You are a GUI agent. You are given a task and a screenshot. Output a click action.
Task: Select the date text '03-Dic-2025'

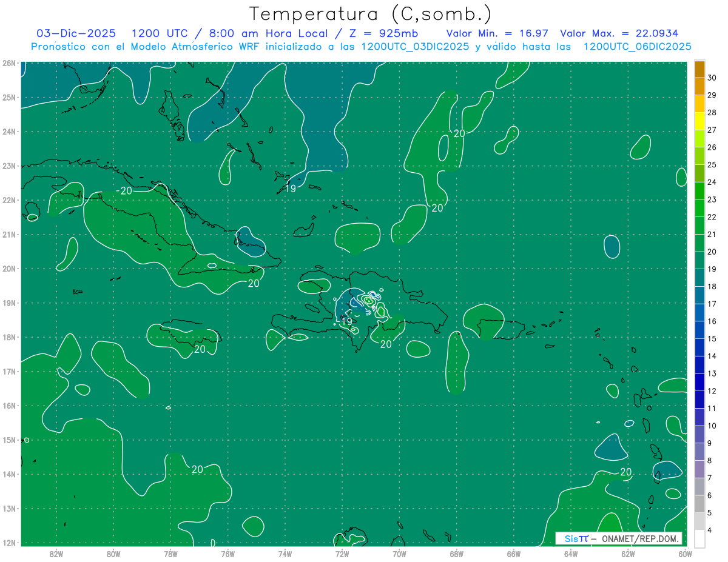(76, 33)
